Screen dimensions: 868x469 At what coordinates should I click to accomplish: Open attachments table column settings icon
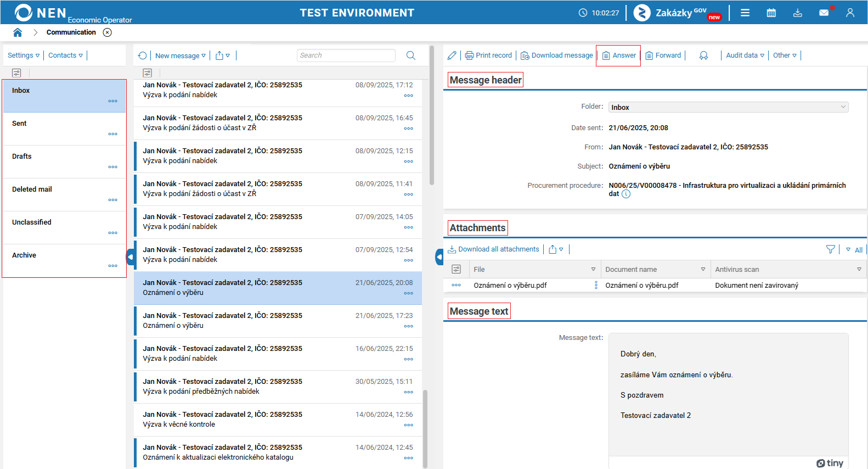coord(456,269)
